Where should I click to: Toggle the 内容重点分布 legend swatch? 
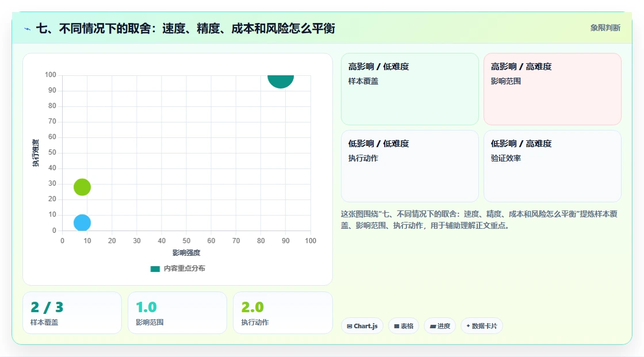pos(155,268)
